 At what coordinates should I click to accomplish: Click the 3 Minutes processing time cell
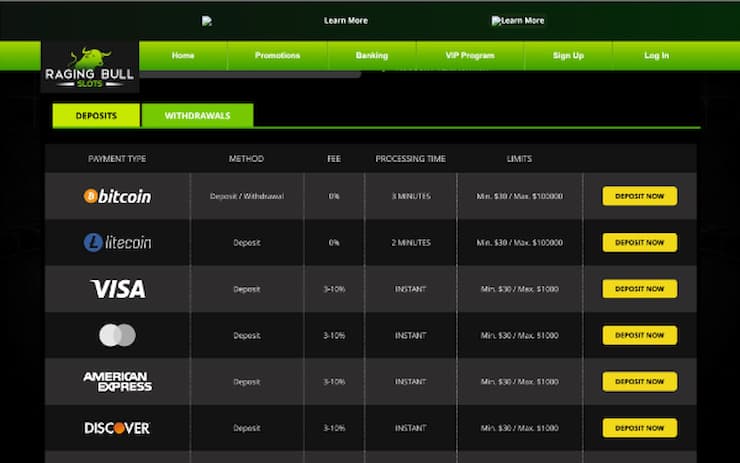point(411,196)
